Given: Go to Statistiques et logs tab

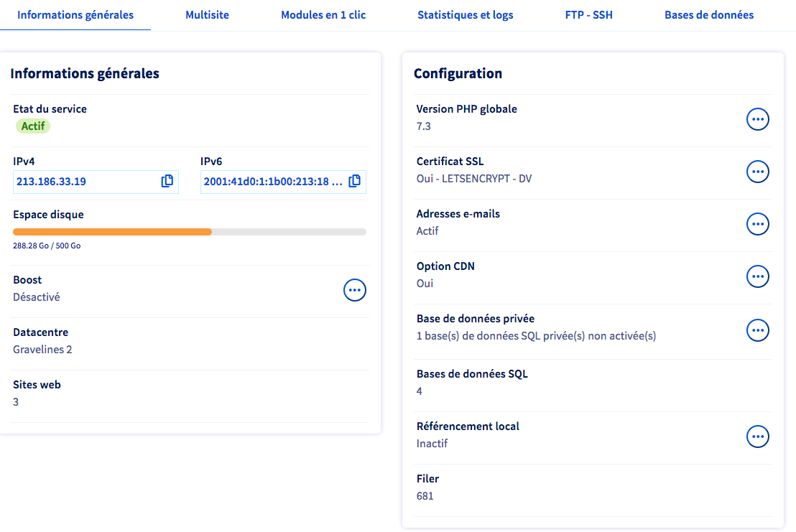Looking at the screenshot, I should pyautogui.click(x=466, y=15).
